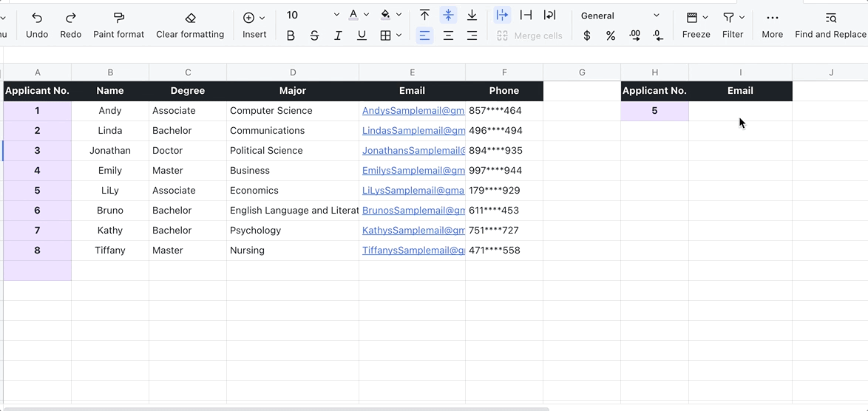
Task: Select the empty Email cell under column I
Action: (740, 111)
